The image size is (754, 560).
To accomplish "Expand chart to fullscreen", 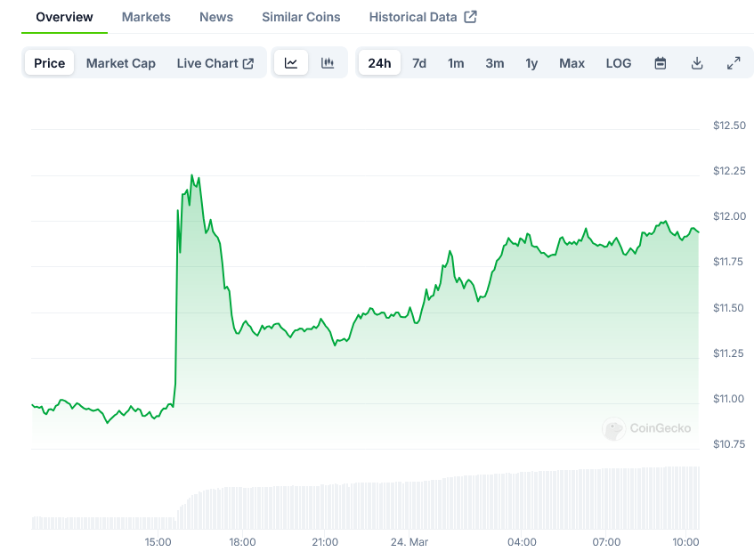I will (x=734, y=63).
